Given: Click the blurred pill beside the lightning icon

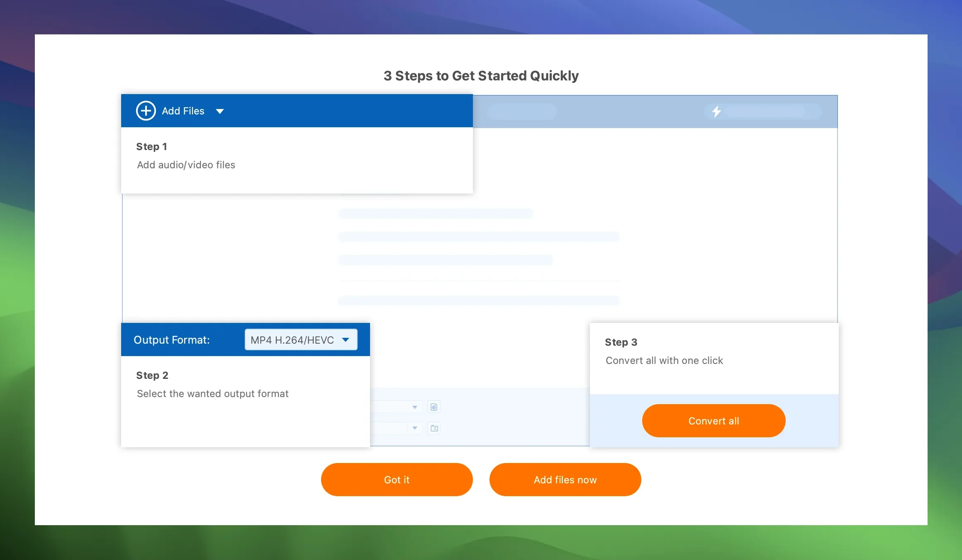Looking at the screenshot, I should (765, 111).
